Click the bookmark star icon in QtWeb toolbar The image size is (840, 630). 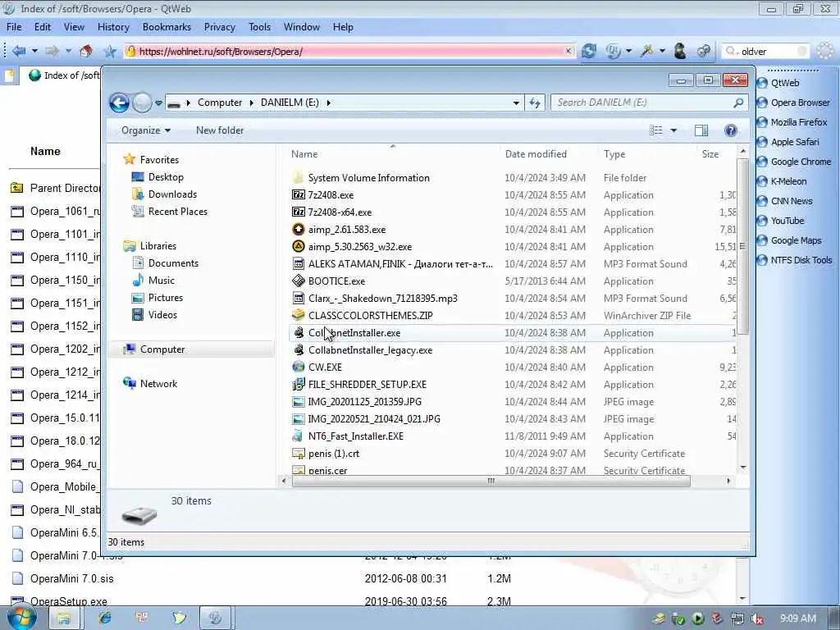pyautogui.click(x=110, y=51)
